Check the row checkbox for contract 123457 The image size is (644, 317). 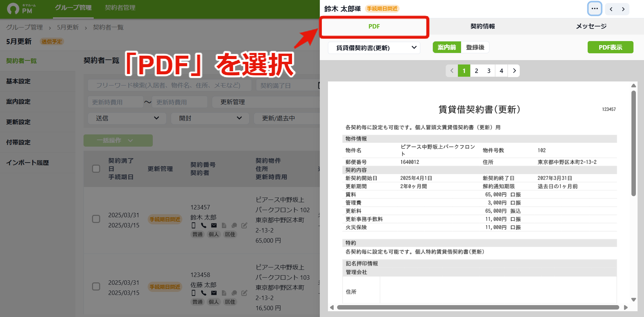point(96,219)
